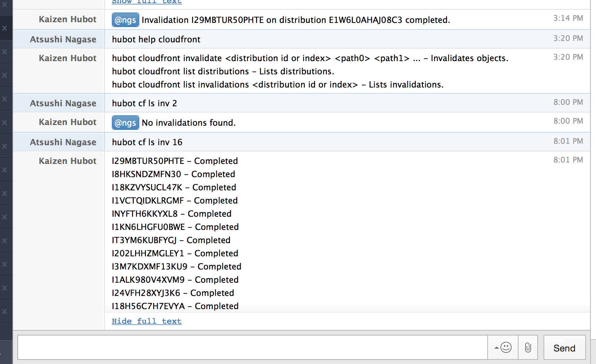Click Atsushi Nagase's name next to 'hubot cf ls inv 16'

(x=63, y=142)
